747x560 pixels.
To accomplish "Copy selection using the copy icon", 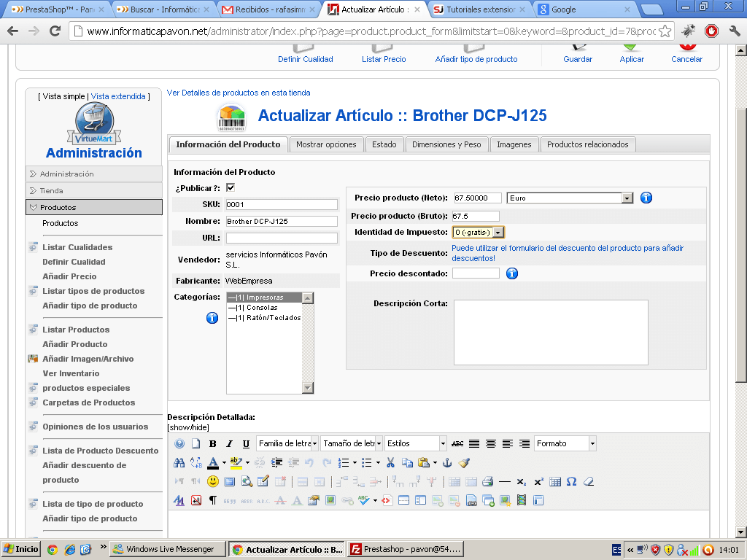I will pos(407,462).
